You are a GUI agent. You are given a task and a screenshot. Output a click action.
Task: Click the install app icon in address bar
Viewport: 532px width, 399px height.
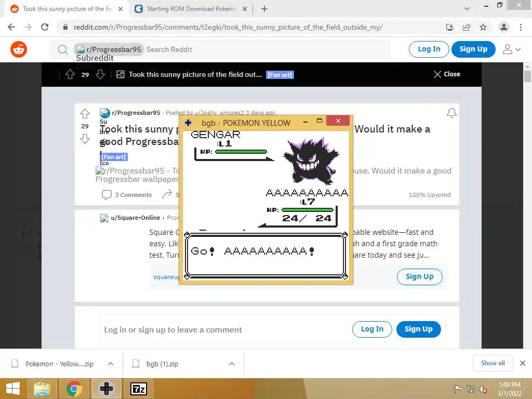click(x=450, y=27)
